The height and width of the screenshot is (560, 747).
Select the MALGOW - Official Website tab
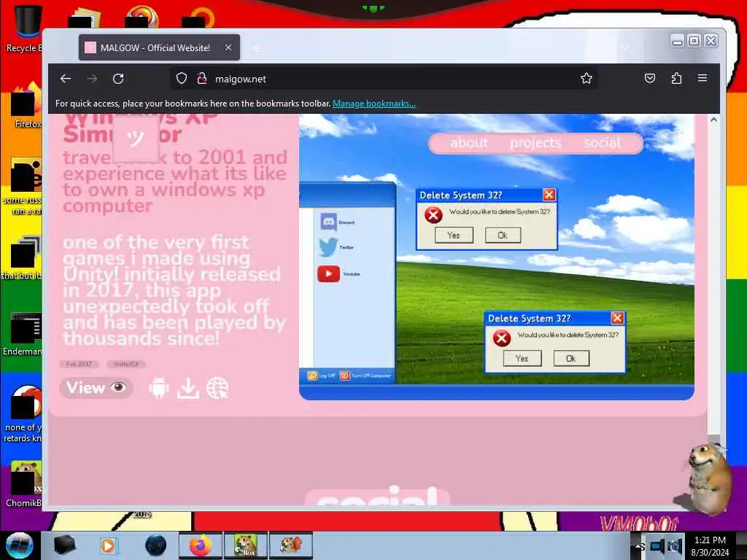[x=159, y=47]
